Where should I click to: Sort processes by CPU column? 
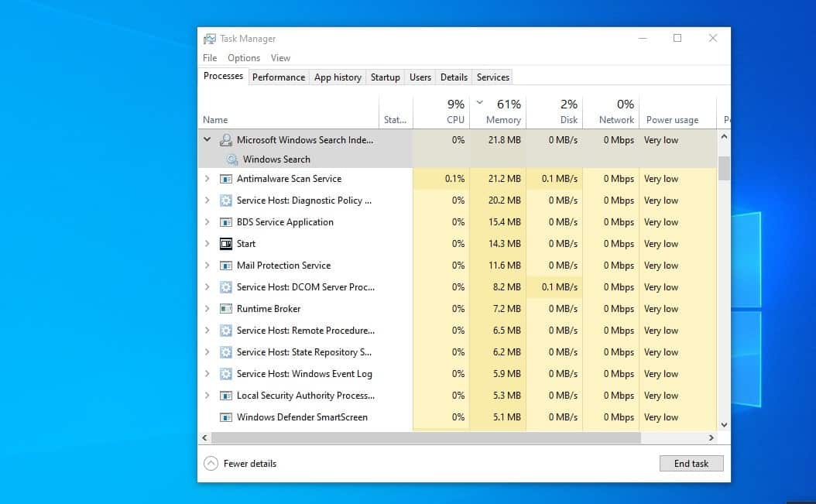coord(441,112)
